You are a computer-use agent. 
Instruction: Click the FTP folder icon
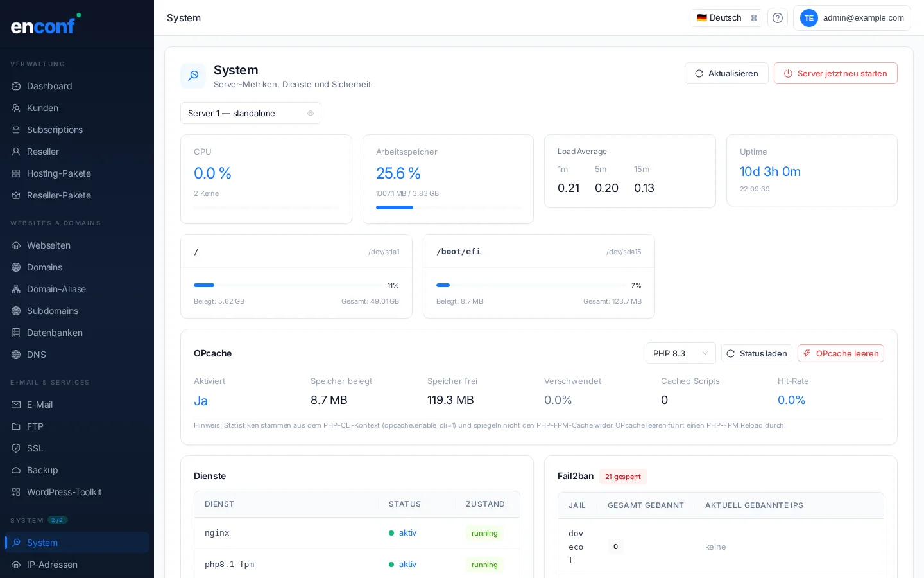tap(16, 426)
